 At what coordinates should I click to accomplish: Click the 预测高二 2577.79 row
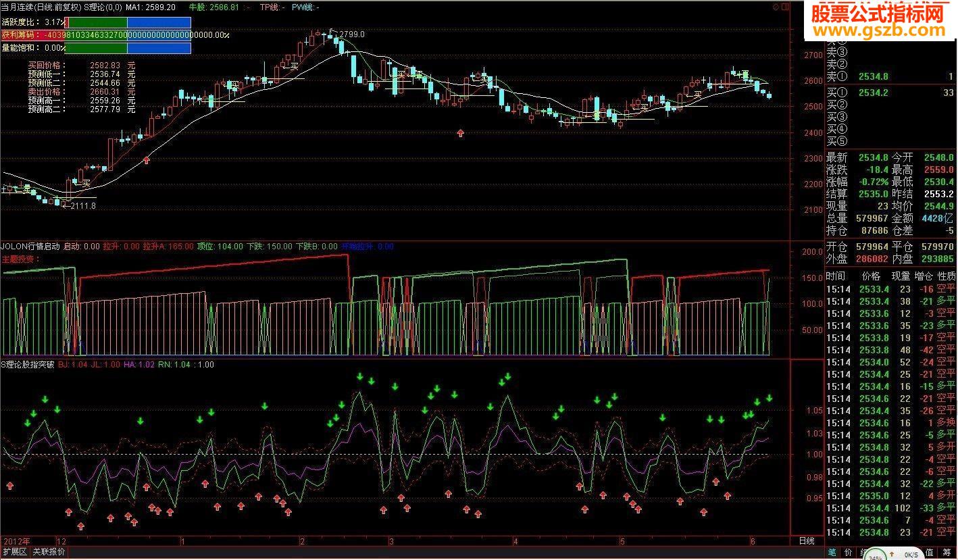pyautogui.click(x=81, y=109)
